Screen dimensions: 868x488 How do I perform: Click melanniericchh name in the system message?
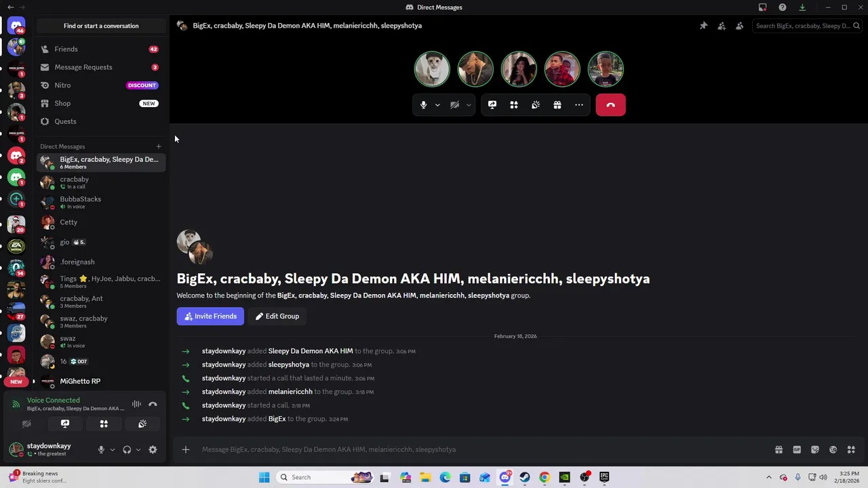pos(290,392)
